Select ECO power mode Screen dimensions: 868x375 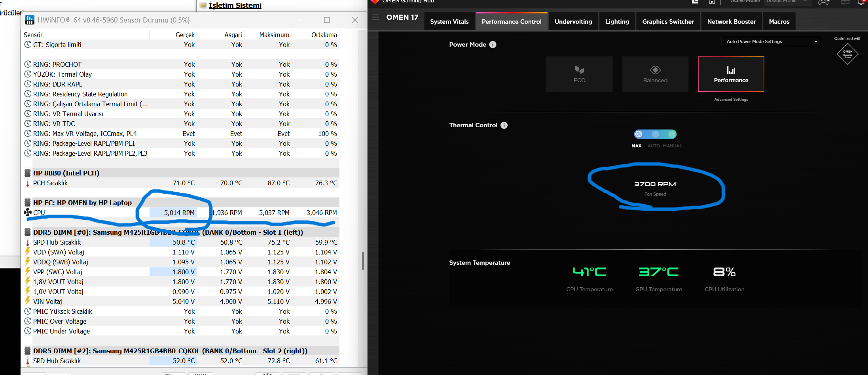point(579,74)
